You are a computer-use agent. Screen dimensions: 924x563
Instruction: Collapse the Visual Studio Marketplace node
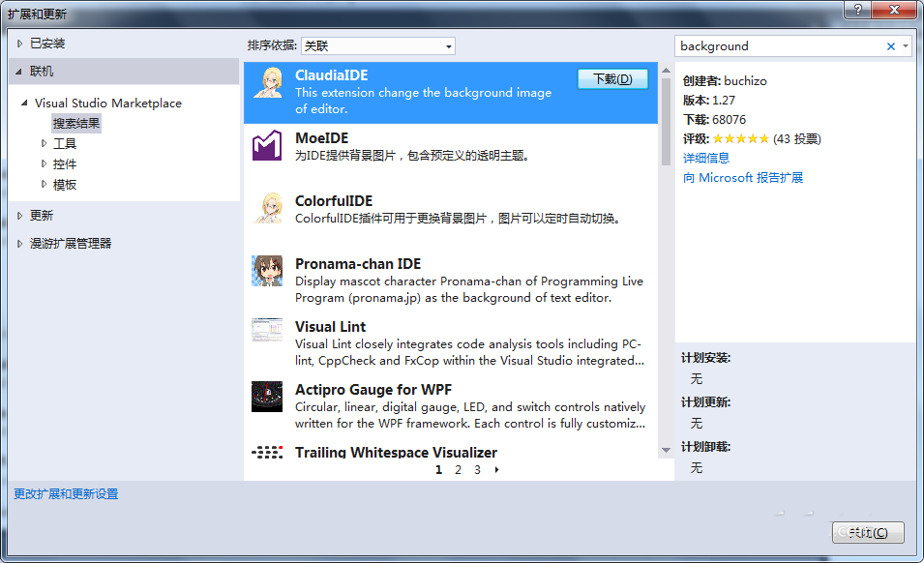click(24, 104)
